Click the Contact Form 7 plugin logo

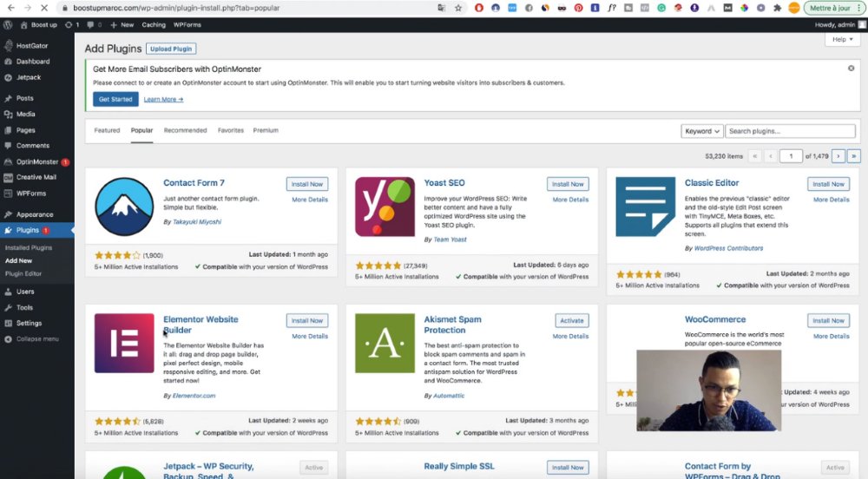[124, 207]
